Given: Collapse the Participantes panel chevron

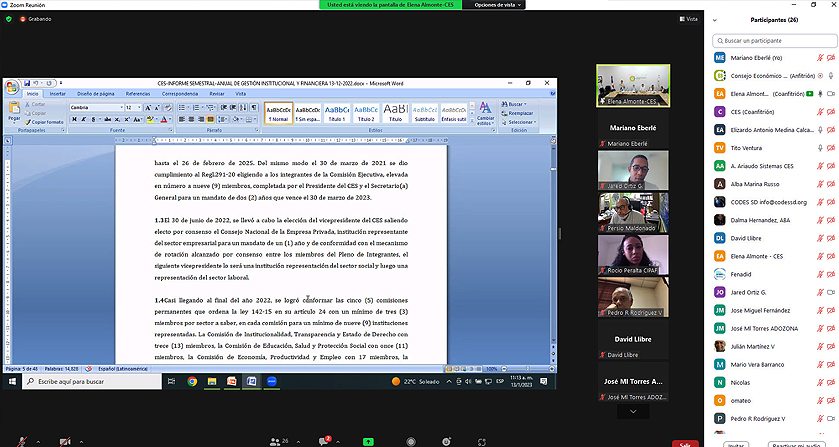Looking at the screenshot, I should 715,20.
